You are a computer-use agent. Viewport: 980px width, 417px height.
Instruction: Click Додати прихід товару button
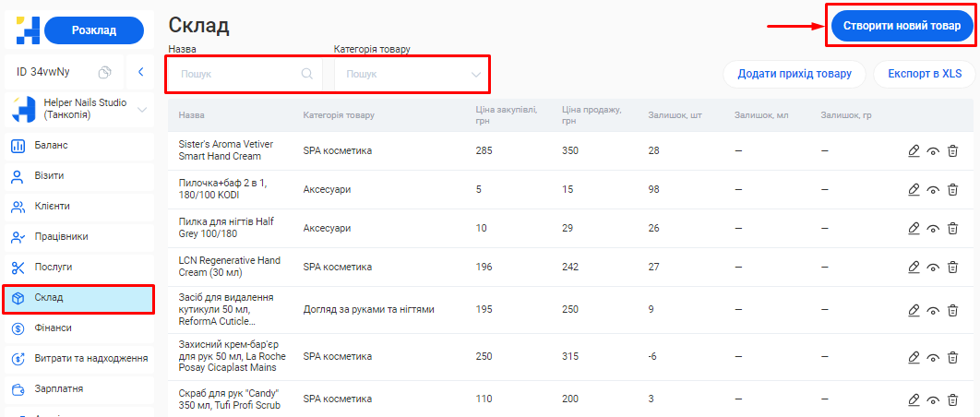pyautogui.click(x=794, y=74)
